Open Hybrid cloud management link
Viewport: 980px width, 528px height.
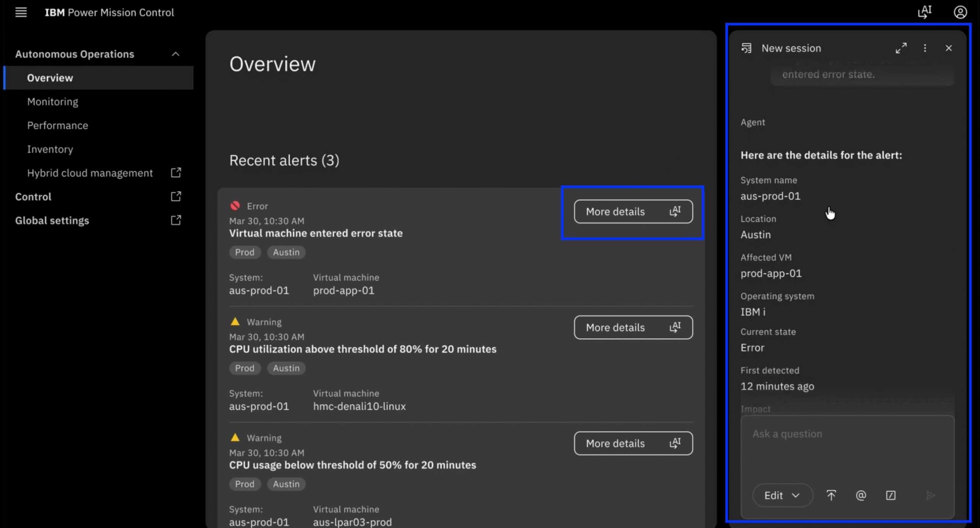[x=90, y=173]
